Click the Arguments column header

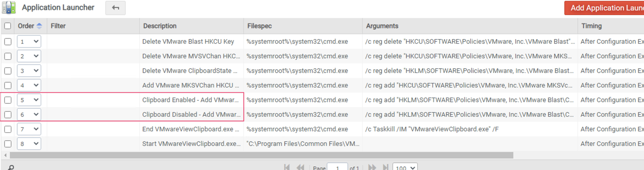(382, 26)
